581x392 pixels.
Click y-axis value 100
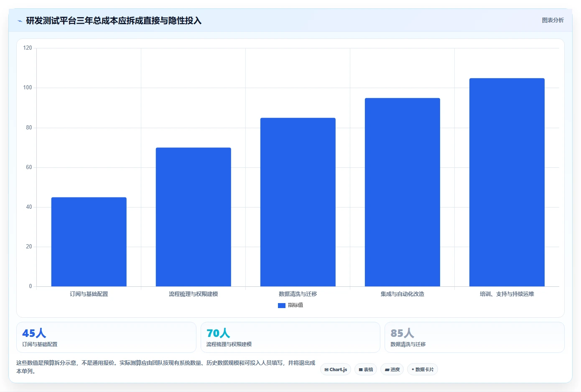[x=28, y=88]
